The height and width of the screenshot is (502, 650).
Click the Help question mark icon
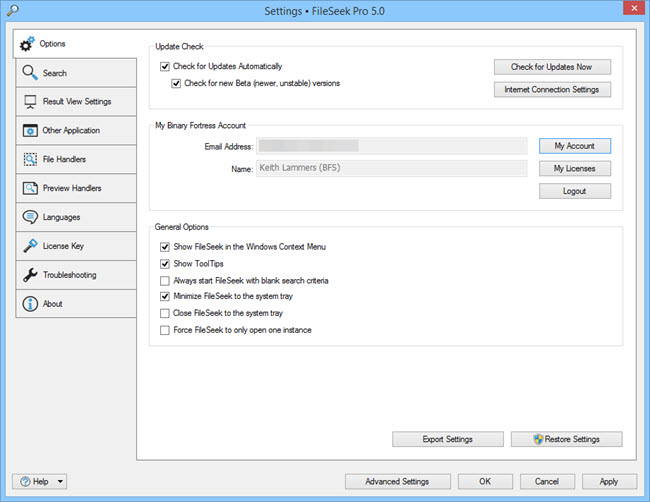click(x=25, y=481)
